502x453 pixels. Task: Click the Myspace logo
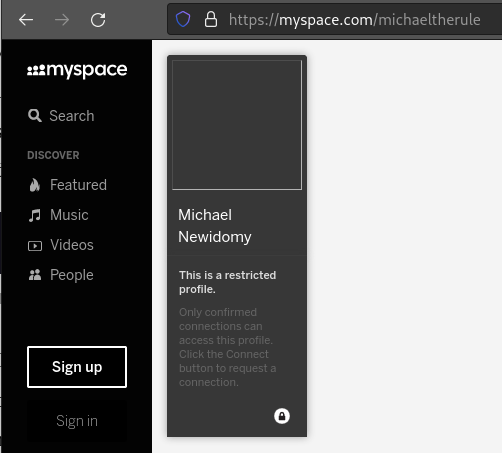coord(77,70)
